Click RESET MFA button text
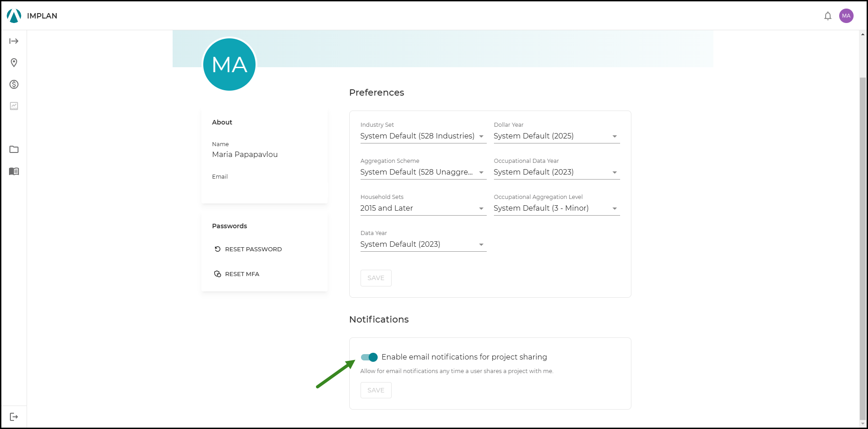The image size is (868, 429). [242, 274]
